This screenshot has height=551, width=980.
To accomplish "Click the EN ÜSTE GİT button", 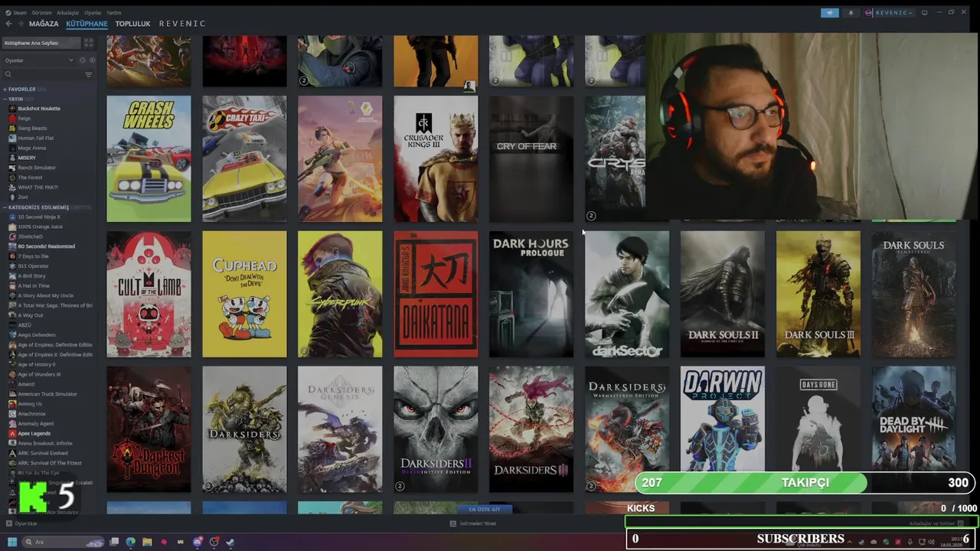I will (484, 509).
